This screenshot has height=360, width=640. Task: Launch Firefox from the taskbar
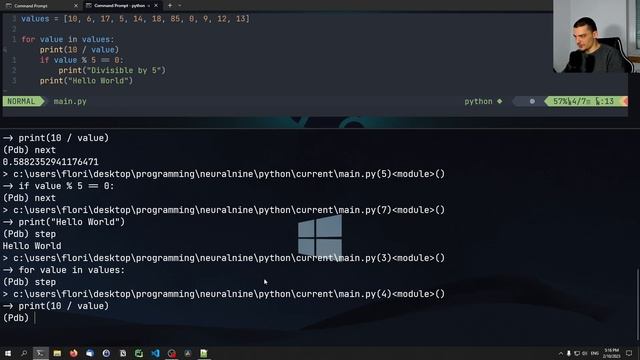click(73, 353)
